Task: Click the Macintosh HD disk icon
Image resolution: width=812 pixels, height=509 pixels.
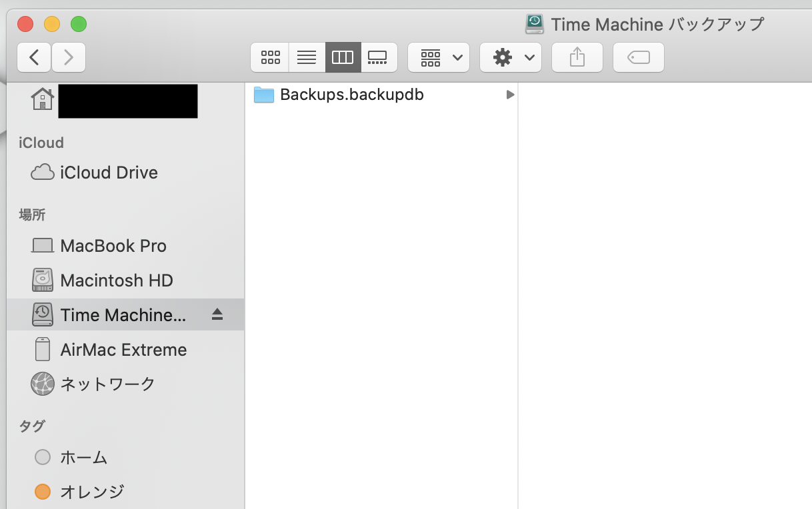Action: pos(43,280)
